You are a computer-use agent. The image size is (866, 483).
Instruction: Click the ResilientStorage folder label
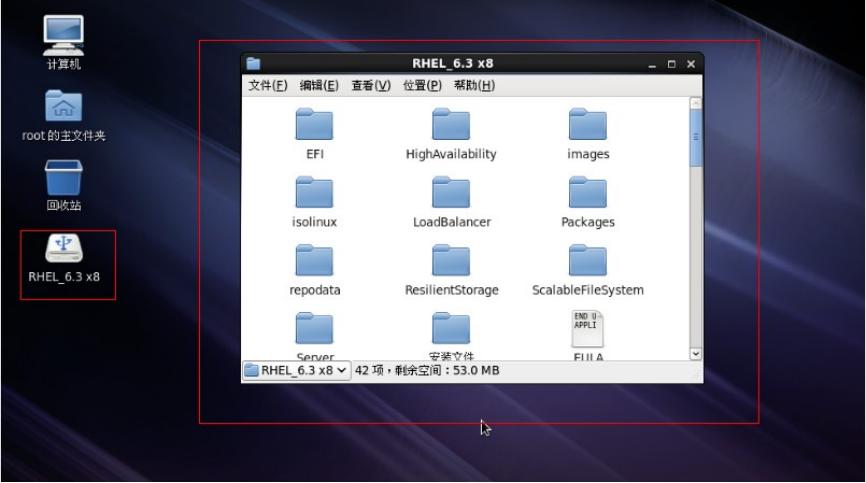(x=452, y=290)
